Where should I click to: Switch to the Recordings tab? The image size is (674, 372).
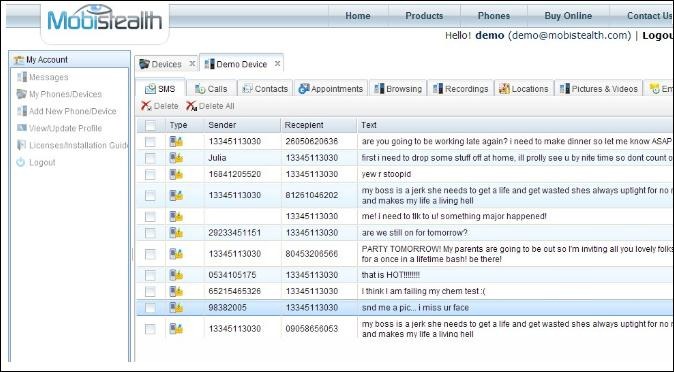point(460,89)
